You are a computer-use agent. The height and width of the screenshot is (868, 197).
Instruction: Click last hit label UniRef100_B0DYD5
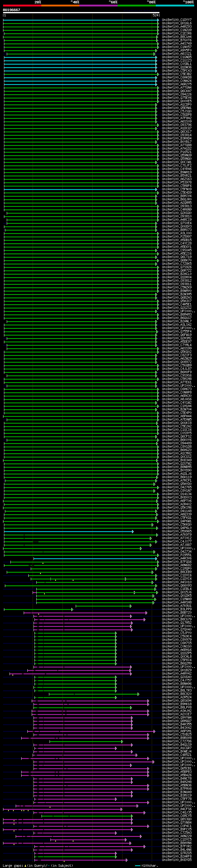tap(177, 860)
